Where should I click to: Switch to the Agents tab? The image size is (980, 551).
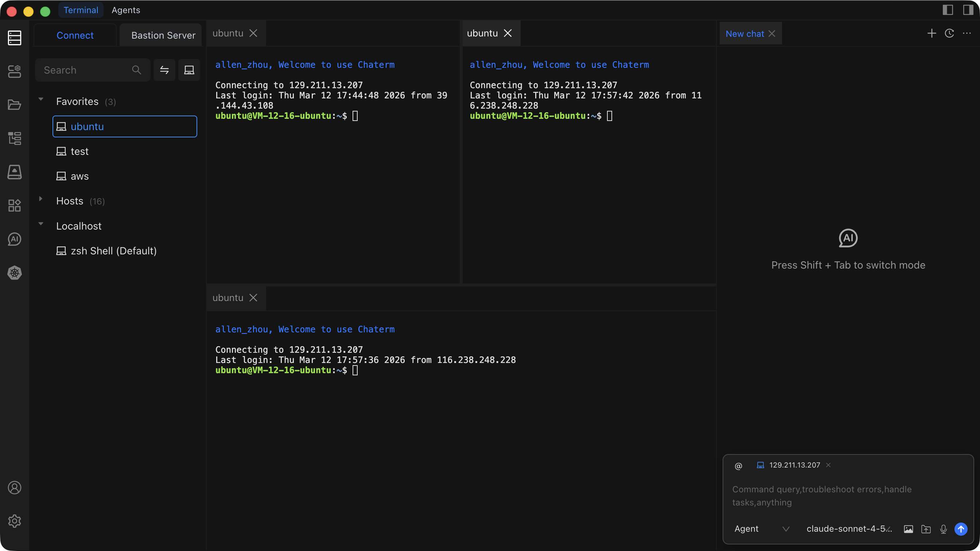(x=125, y=10)
